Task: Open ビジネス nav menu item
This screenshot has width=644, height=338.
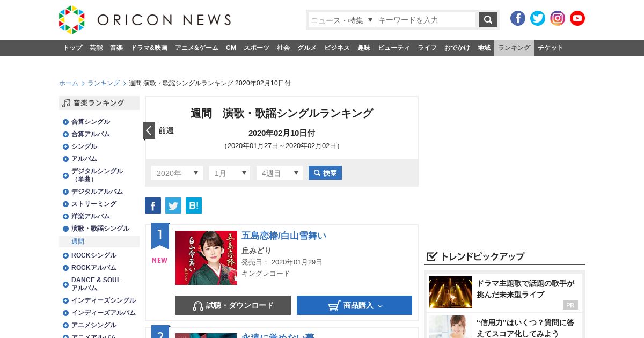Action: (x=337, y=48)
